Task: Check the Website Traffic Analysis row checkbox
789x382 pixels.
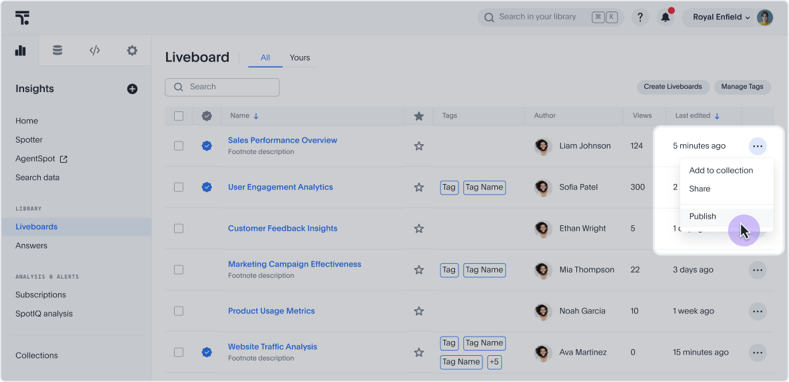Action: click(x=179, y=352)
